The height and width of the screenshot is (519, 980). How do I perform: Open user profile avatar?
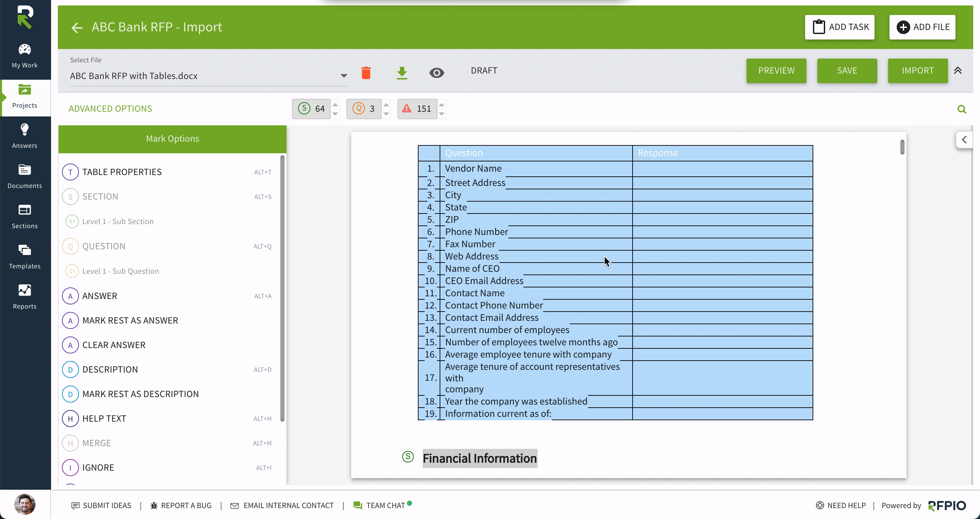[x=25, y=504]
